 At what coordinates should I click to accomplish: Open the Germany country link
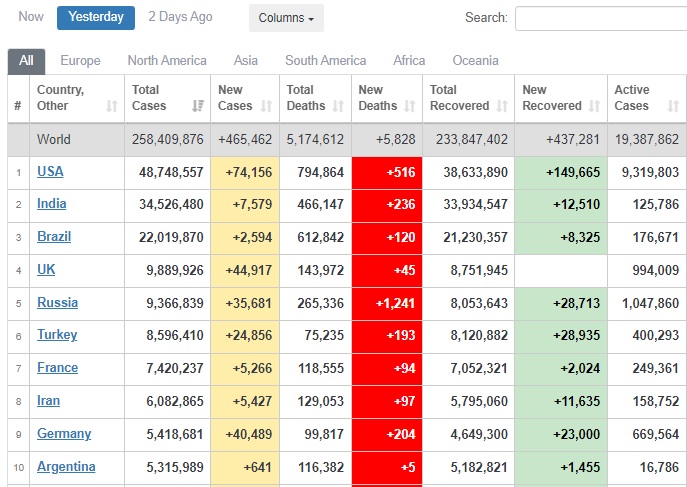(64, 434)
